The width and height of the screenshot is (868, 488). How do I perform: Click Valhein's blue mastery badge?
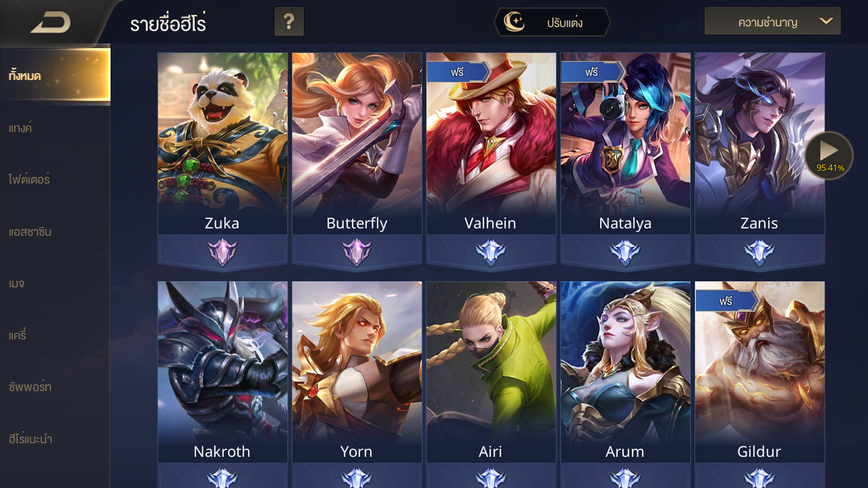point(491,253)
